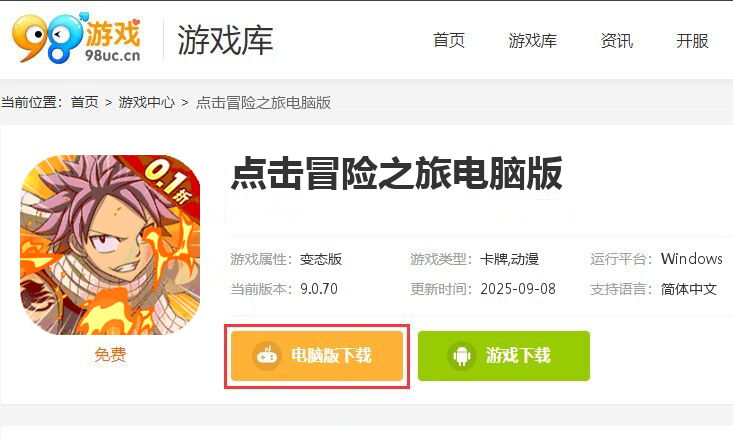
Task: Click breadcrumb 点击冒险之旅电脑版 text
Action: [x=263, y=102]
